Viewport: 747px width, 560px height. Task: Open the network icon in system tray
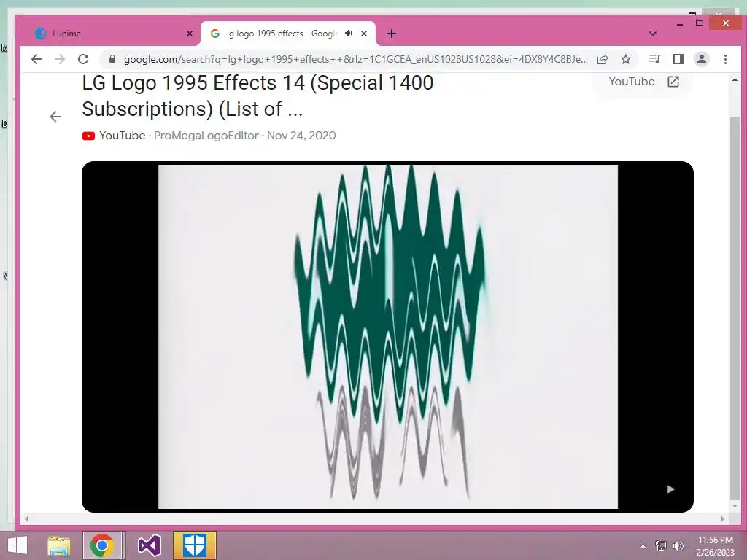pos(661,546)
